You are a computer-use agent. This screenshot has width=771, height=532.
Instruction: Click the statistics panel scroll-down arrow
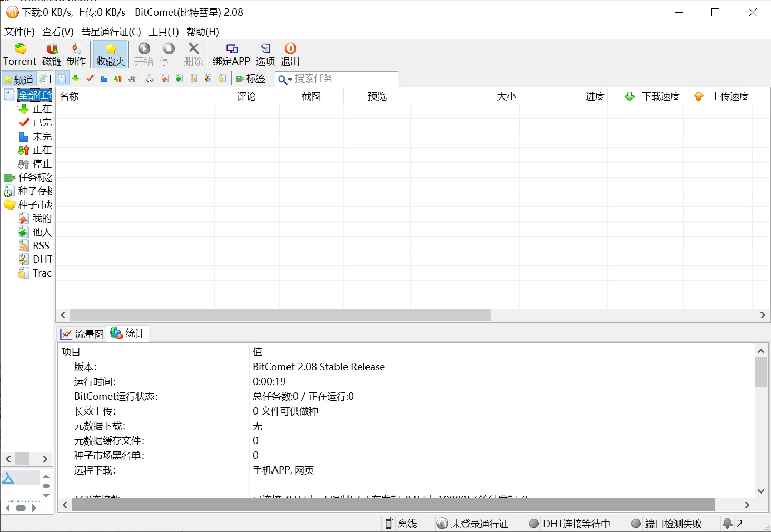(x=761, y=491)
